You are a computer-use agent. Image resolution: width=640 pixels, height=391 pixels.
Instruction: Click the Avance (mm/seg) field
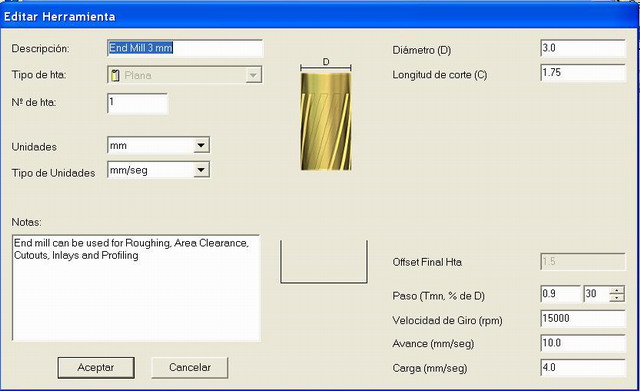[583, 343]
